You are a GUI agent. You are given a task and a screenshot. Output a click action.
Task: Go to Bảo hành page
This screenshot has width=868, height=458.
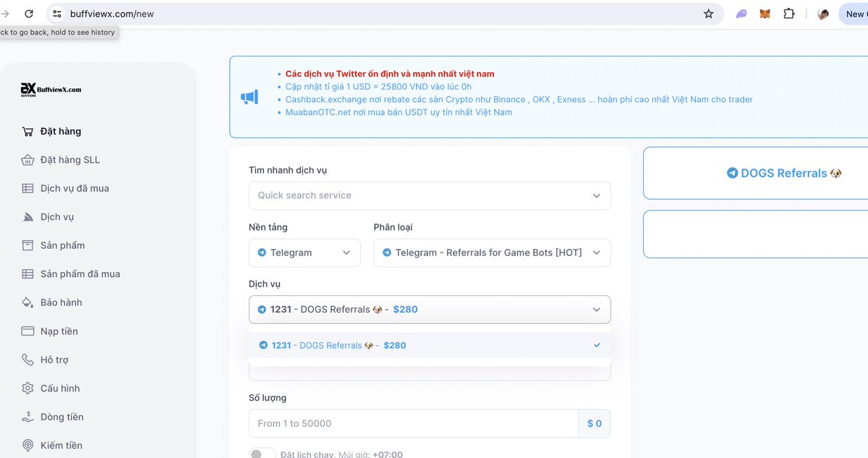coord(61,302)
